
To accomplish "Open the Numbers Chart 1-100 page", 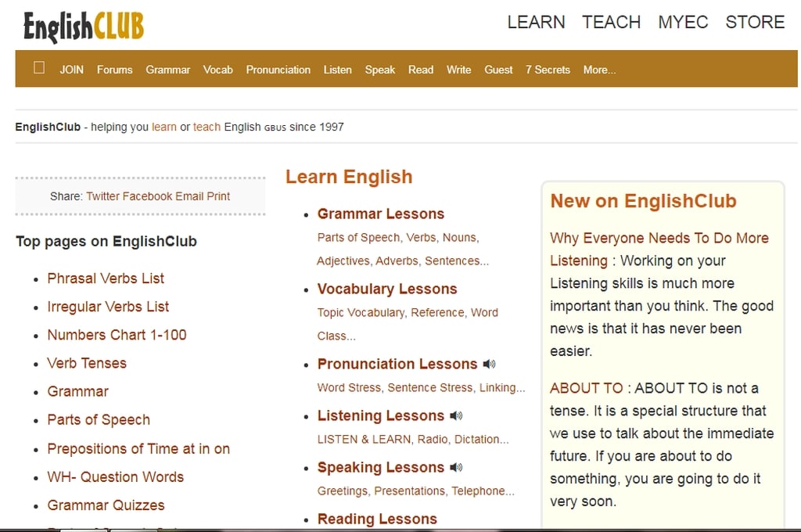I will [x=117, y=335].
